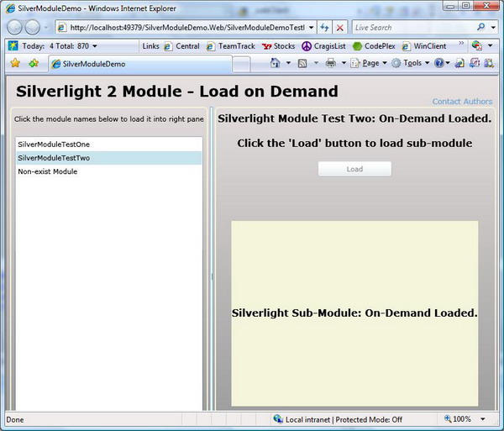
Task: Open the CragisList favorites link
Action: pyautogui.click(x=323, y=46)
